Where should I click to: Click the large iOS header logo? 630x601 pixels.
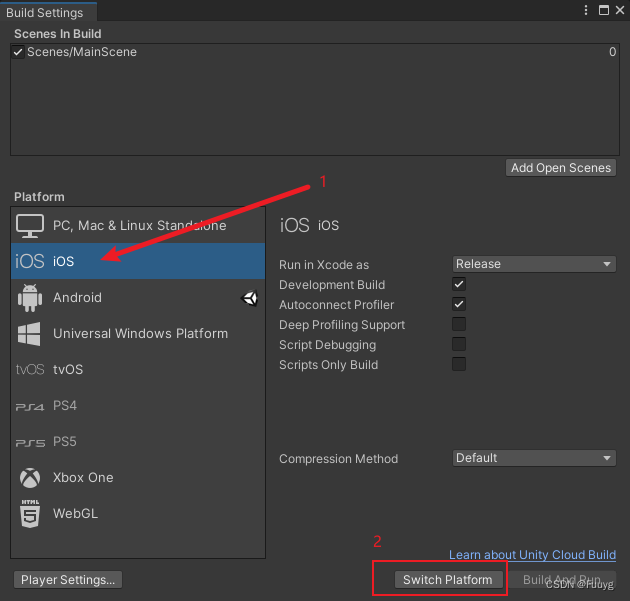295,225
